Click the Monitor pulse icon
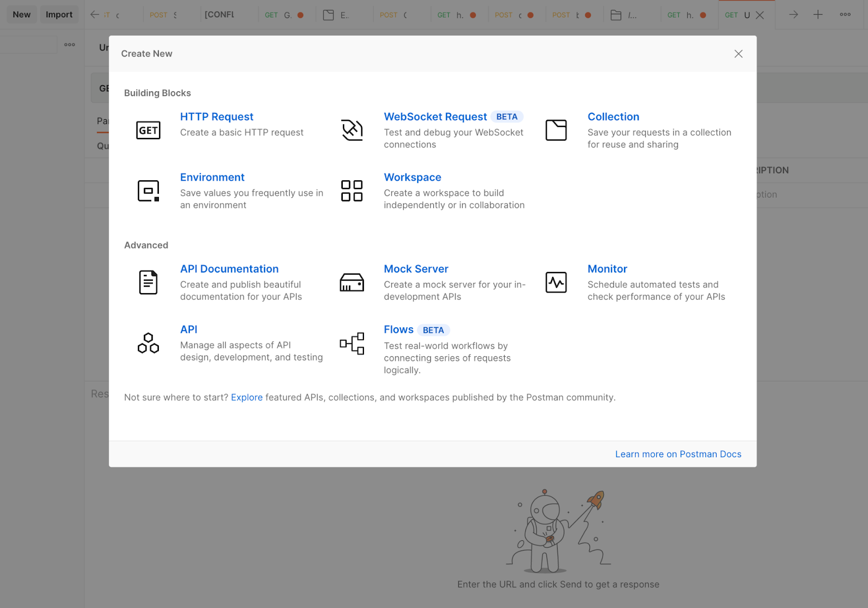The height and width of the screenshot is (608, 868). click(556, 282)
